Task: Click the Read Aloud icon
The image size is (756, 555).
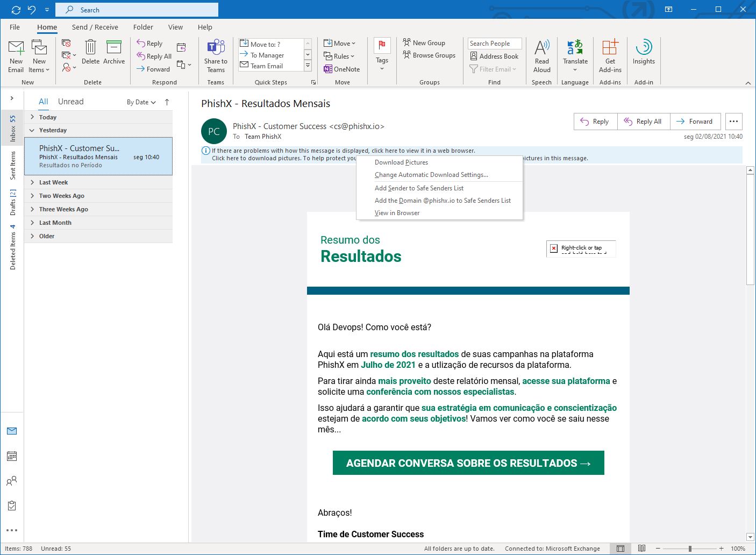Action: [542, 47]
